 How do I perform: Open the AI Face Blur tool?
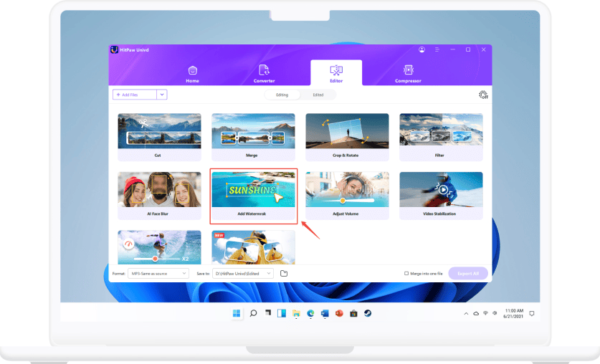159,196
